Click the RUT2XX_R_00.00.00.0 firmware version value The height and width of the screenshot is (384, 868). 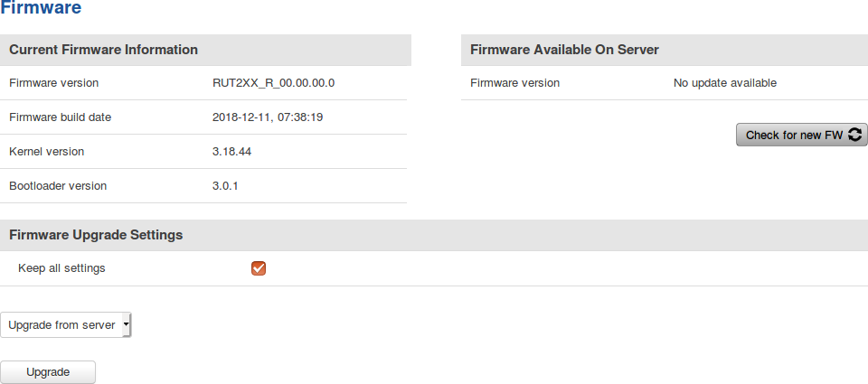pyautogui.click(x=274, y=83)
